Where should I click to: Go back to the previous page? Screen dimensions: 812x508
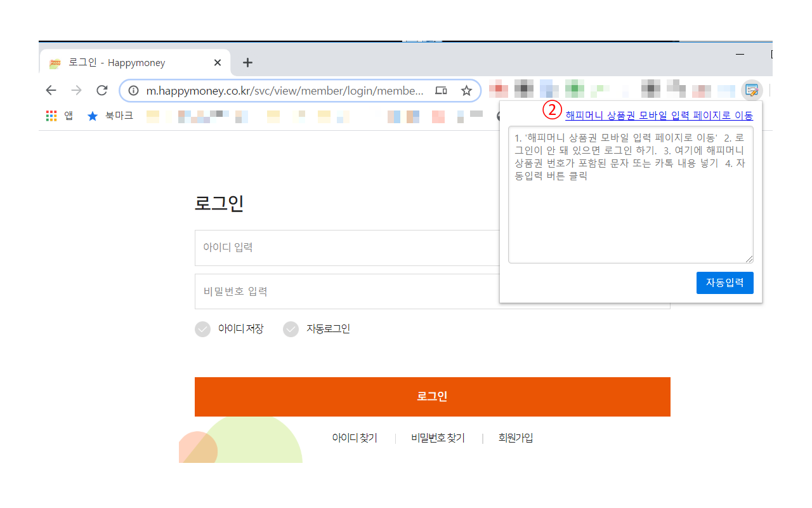pos(51,90)
